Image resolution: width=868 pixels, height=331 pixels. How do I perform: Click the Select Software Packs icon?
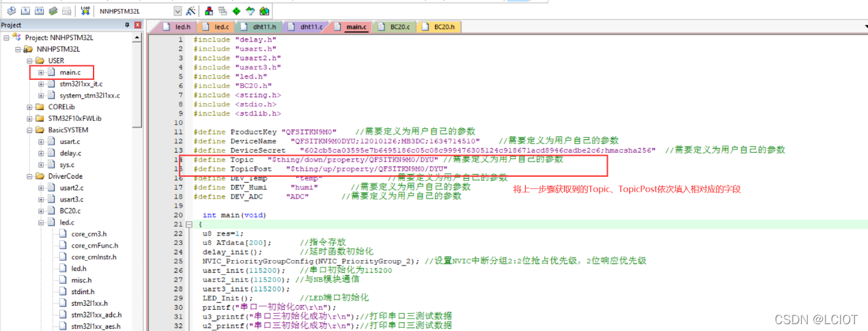(250, 11)
